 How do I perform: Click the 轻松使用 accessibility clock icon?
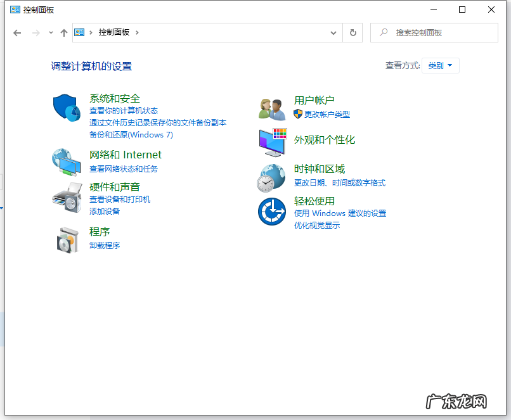click(271, 212)
